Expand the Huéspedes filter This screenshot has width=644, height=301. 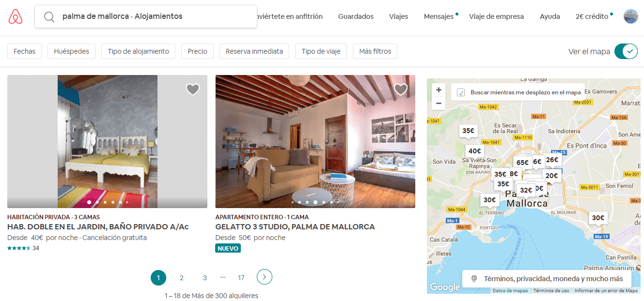tap(71, 51)
